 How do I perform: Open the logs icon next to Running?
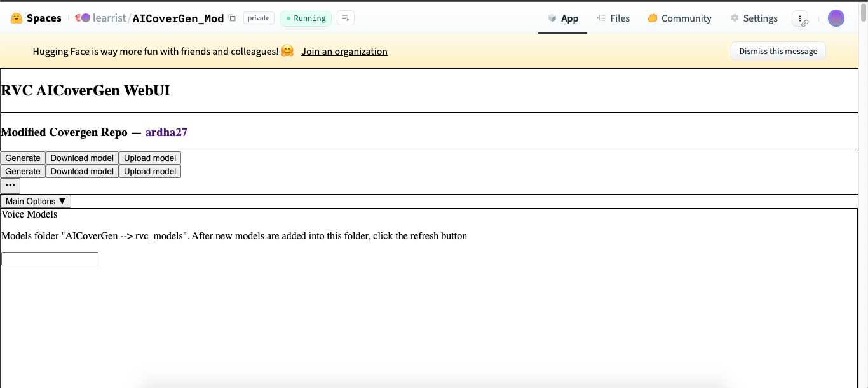346,18
